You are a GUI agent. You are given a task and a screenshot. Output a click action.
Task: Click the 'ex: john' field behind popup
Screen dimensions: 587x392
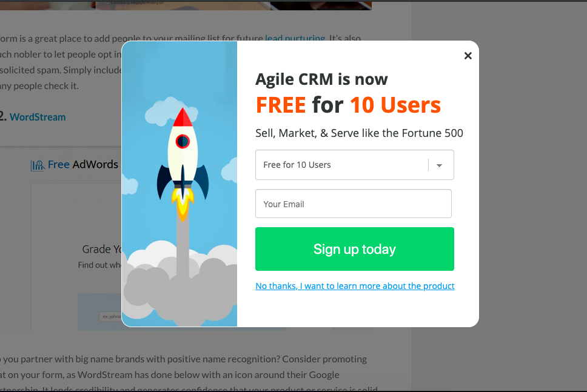(x=109, y=316)
